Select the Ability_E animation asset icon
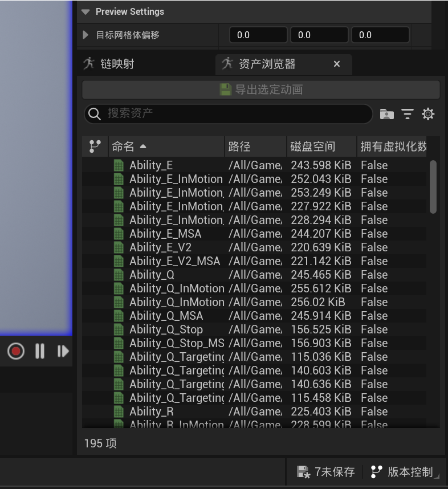Image resolution: width=448 pixels, height=489 pixels. 119,165
